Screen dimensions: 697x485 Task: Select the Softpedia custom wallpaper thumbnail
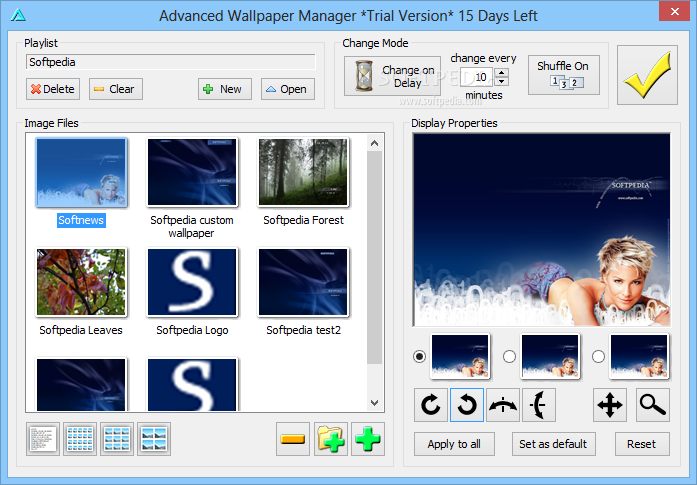[192, 172]
